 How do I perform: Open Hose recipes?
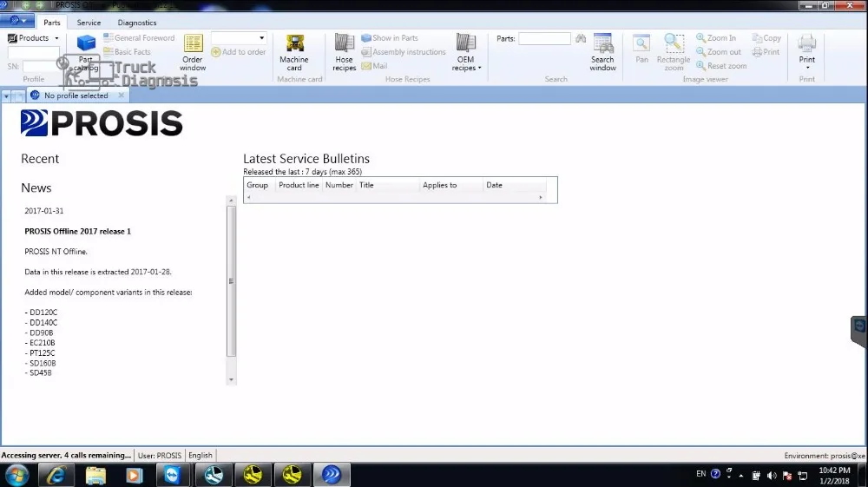[344, 53]
